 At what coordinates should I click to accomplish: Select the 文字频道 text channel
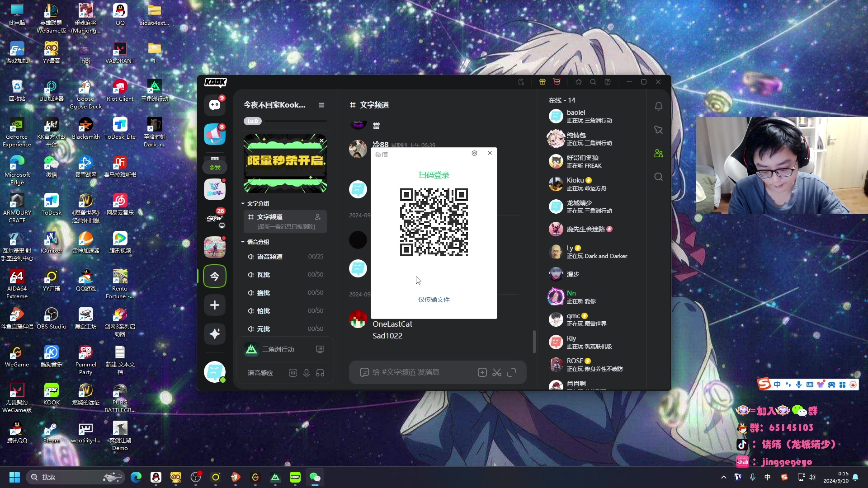285,221
